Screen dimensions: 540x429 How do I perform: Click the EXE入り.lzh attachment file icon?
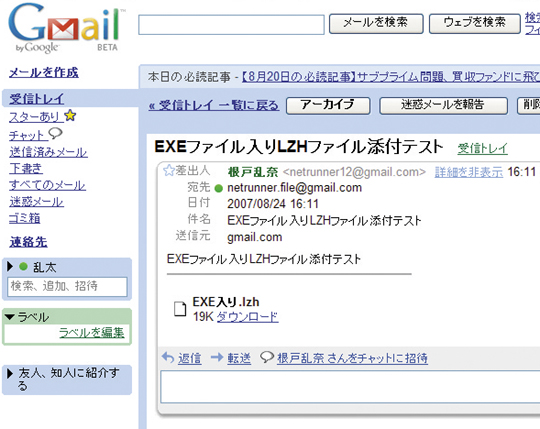coord(180,308)
